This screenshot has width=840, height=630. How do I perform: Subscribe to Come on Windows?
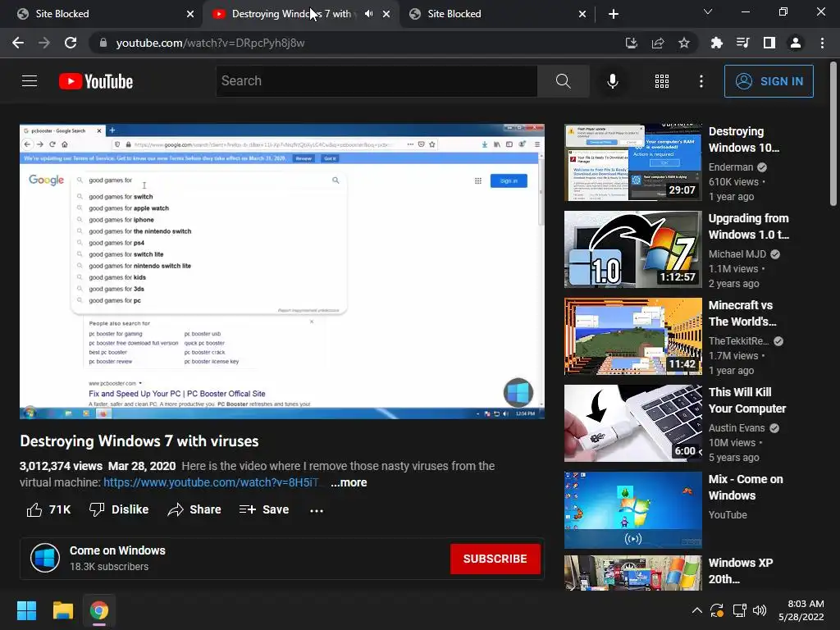click(495, 559)
